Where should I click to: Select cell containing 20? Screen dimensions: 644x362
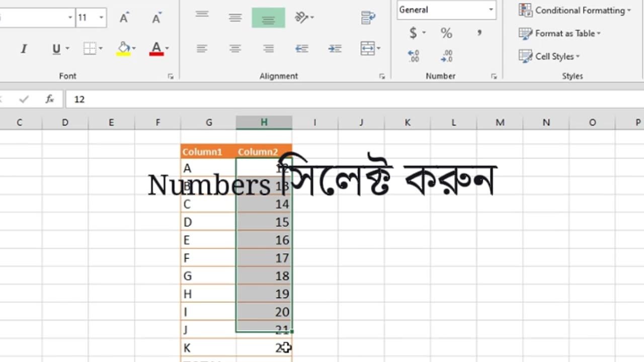[x=264, y=312]
